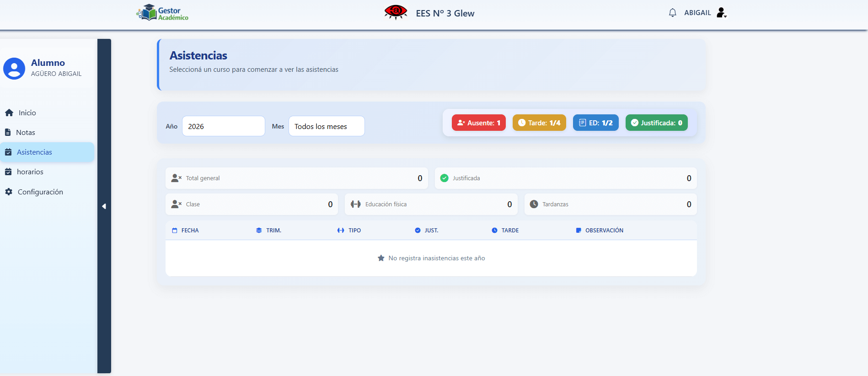Click the red eye school emblem
Image resolution: width=868 pixels, height=376 pixels.
click(x=396, y=12)
